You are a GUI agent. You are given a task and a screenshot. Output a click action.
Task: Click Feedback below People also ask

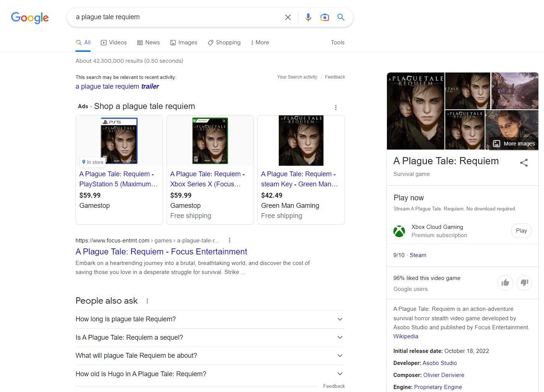334,386
